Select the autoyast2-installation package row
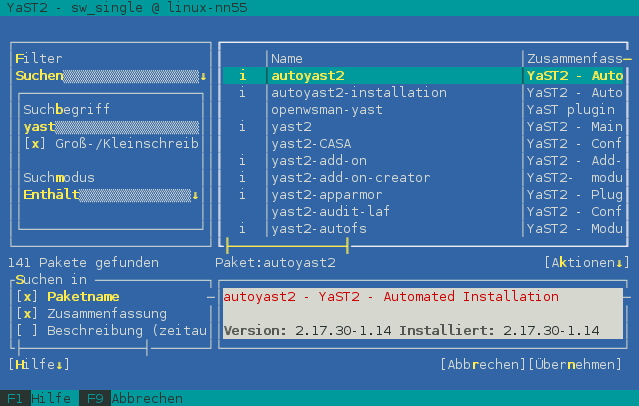The width and height of the screenshot is (639, 406). coord(423,93)
